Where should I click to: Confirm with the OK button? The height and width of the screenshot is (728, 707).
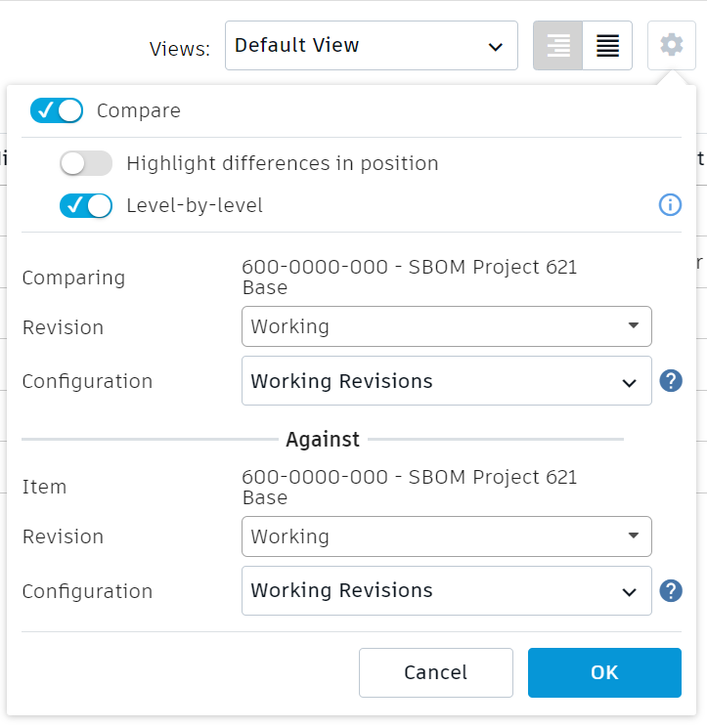pyautogui.click(x=604, y=672)
